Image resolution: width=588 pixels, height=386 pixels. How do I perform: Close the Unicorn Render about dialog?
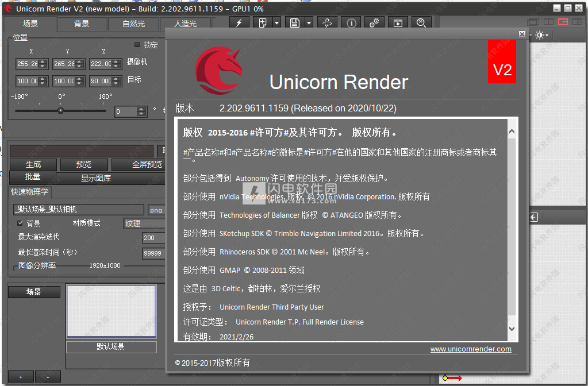pos(522,34)
